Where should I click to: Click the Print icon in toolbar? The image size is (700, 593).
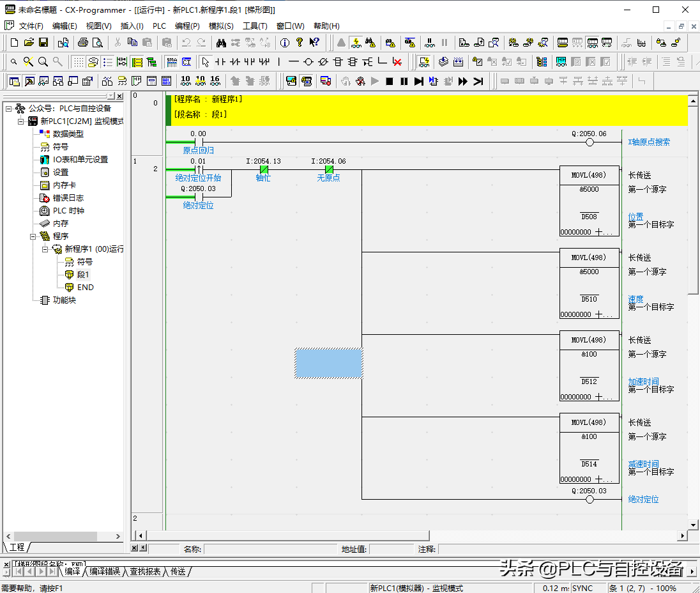pyautogui.click(x=82, y=43)
